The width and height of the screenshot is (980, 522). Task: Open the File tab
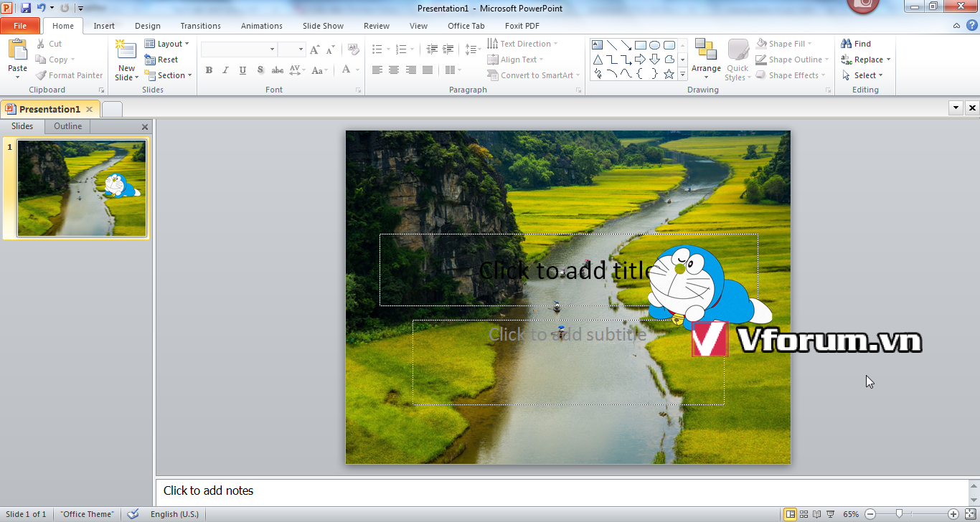[x=20, y=26]
